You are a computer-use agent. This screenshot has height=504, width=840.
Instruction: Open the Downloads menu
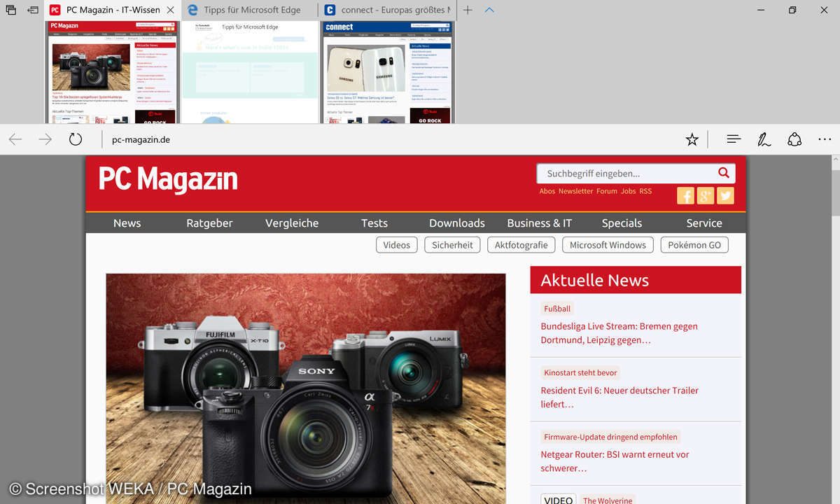tap(457, 223)
